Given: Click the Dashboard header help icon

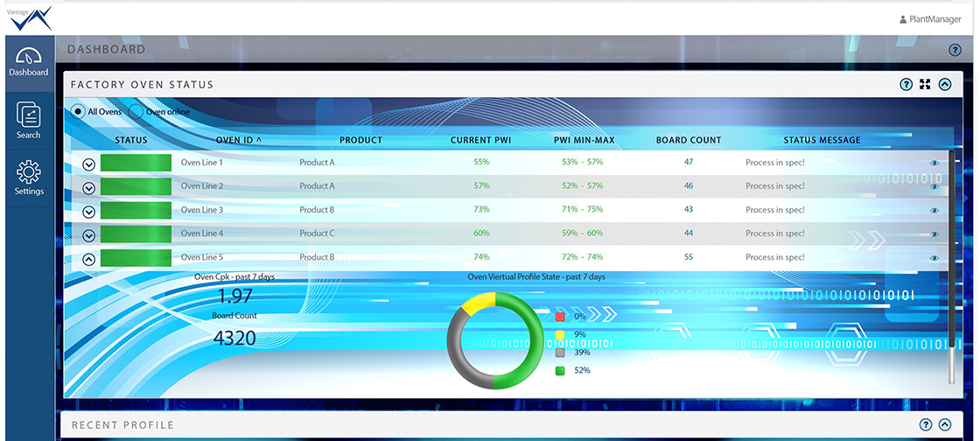Looking at the screenshot, I should tap(955, 50).
